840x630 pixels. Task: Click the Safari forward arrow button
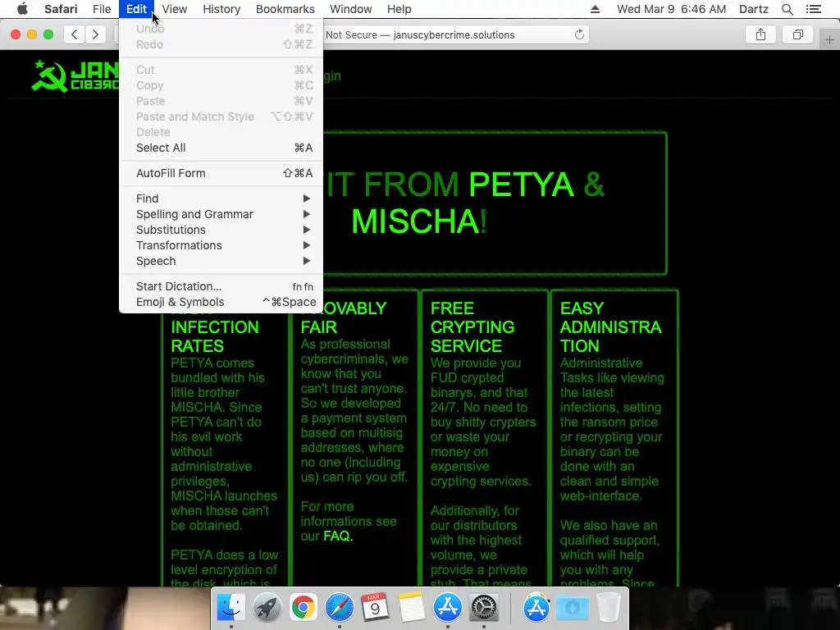(95, 34)
